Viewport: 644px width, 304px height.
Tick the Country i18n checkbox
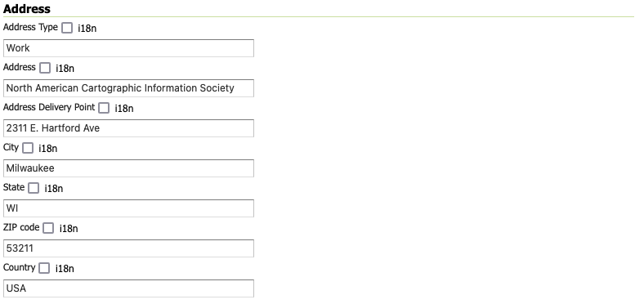click(x=44, y=268)
